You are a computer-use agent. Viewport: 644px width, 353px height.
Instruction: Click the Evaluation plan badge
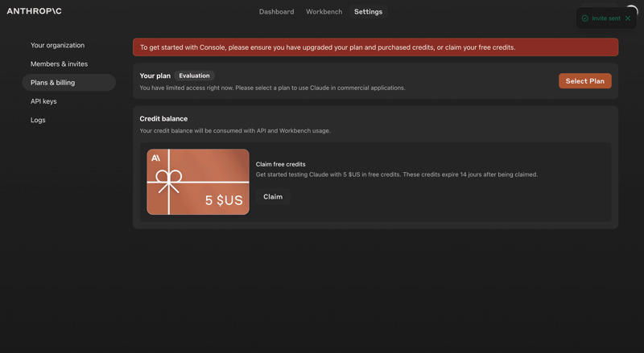tap(194, 76)
